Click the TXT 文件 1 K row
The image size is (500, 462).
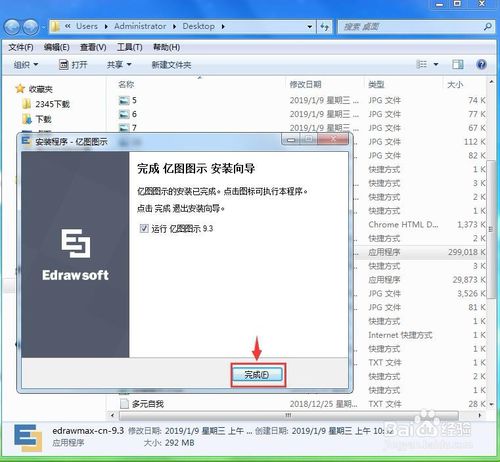421,363
